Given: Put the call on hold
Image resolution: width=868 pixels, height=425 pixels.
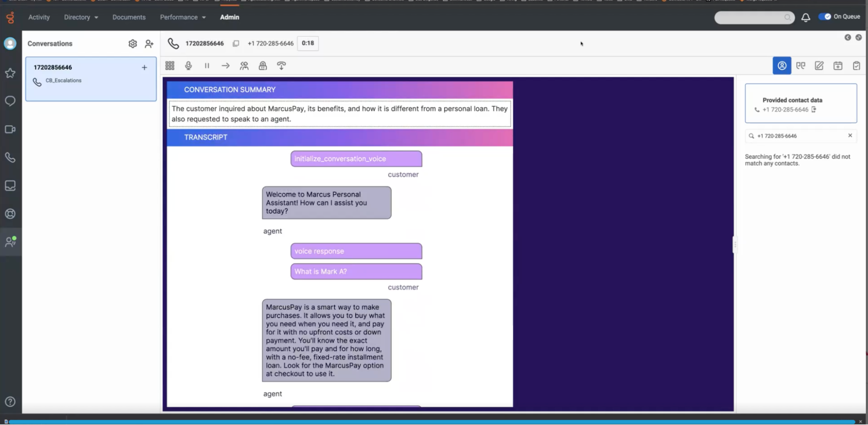Looking at the screenshot, I should coord(207,66).
